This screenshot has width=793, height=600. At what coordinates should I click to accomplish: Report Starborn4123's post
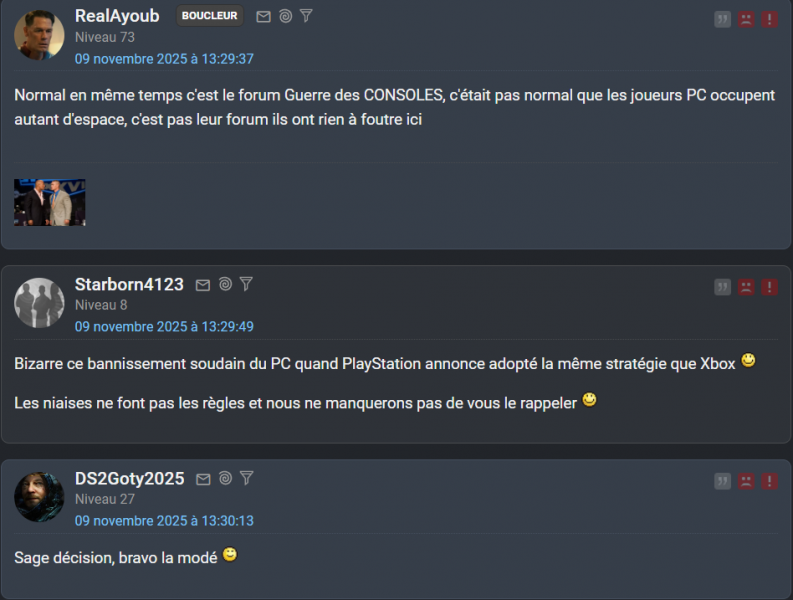pos(769,287)
